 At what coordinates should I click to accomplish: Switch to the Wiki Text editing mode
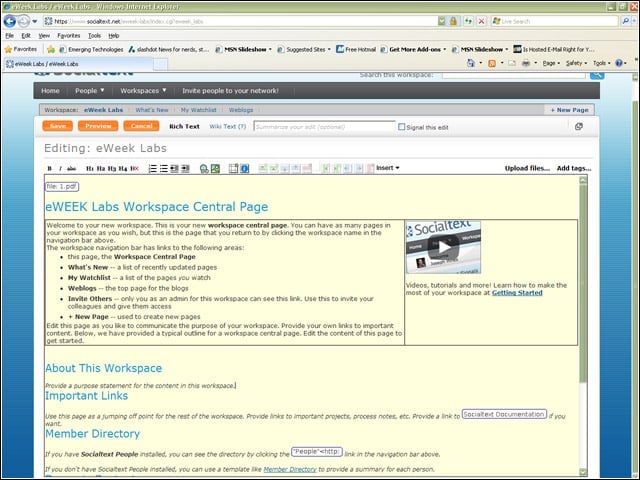pyautogui.click(x=228, y=127)
